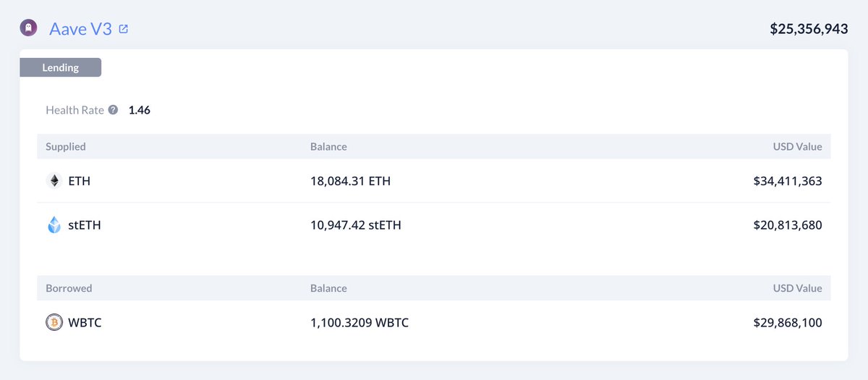Click the USD Value header in the Borrowed table

tap(797, 288)
